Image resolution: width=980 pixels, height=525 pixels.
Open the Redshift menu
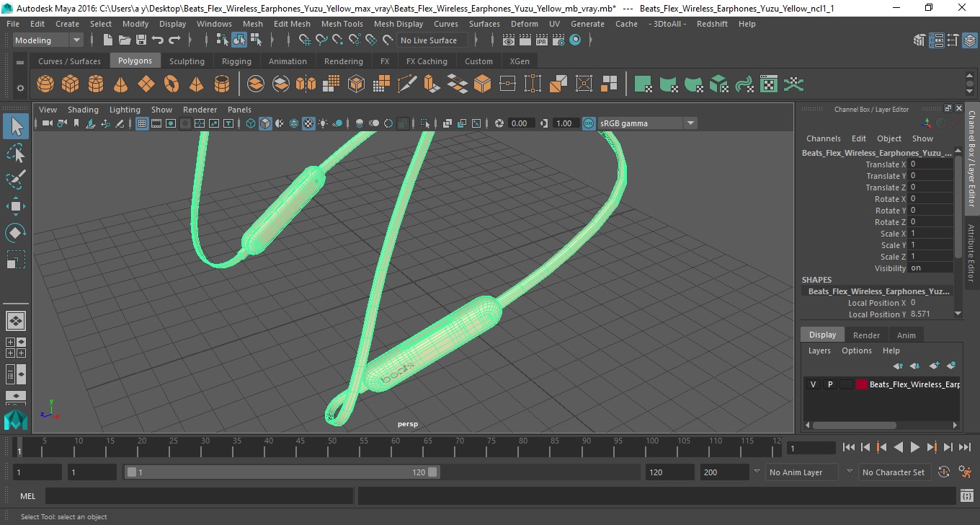click(712, 24)
